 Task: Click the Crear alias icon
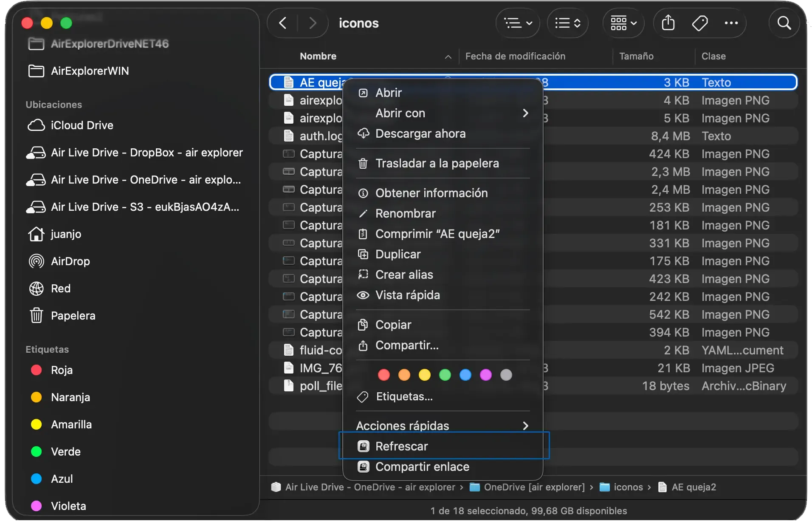pyautogui.click(x=363, y=275)
